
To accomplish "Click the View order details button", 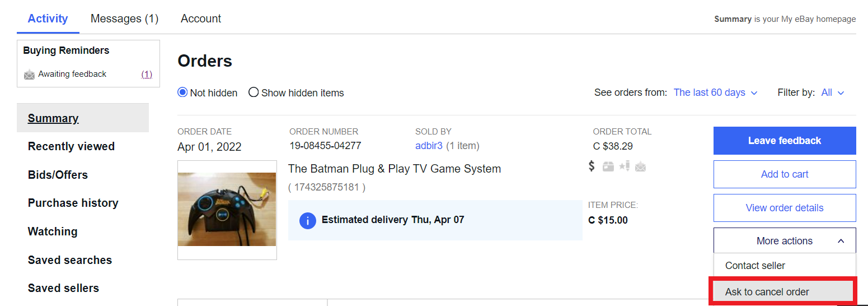I will coord(784,208).
